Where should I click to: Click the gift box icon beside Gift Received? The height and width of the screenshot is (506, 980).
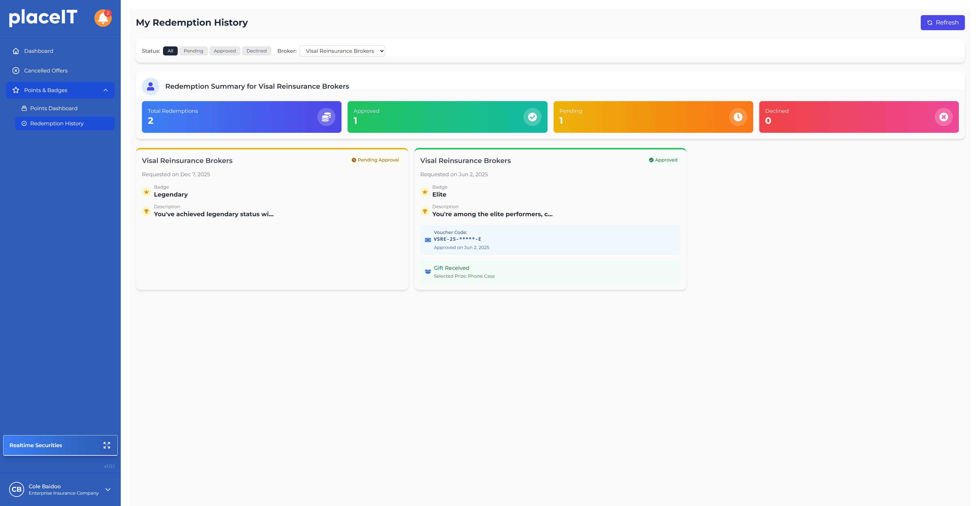click(x=428, y=272)
